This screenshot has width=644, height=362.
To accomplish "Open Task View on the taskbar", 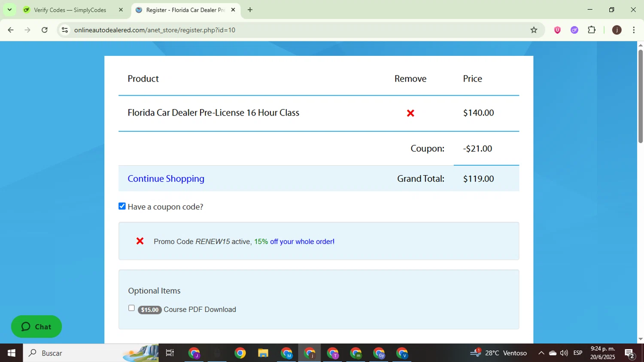I will click(x=170, y=353).
